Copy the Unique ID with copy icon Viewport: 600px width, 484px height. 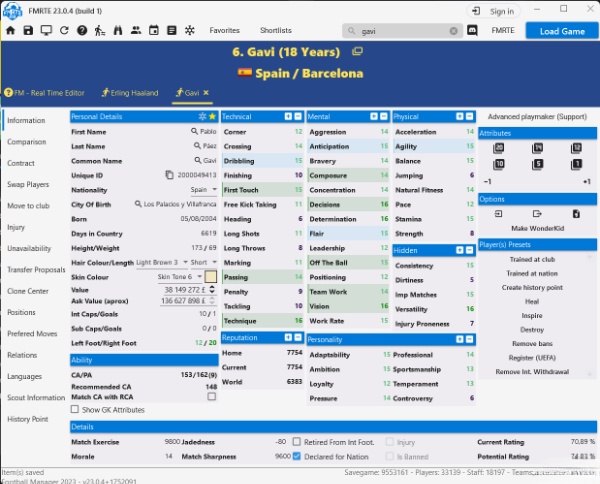169,175
